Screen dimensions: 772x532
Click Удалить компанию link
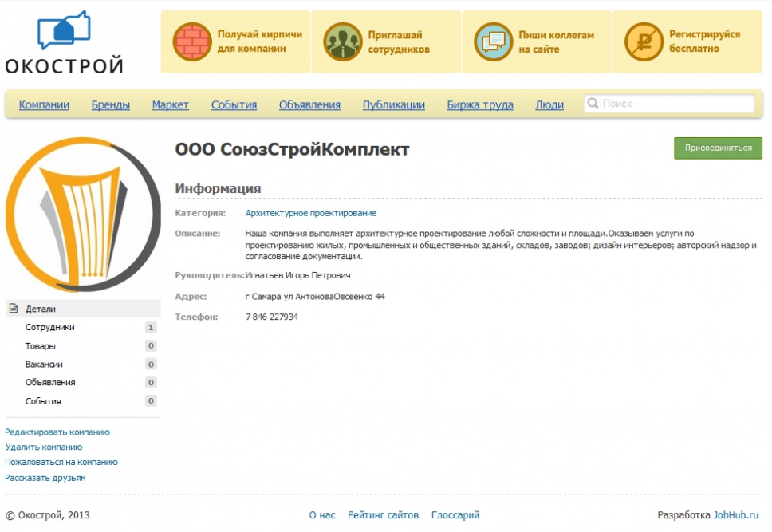(43, 447)
